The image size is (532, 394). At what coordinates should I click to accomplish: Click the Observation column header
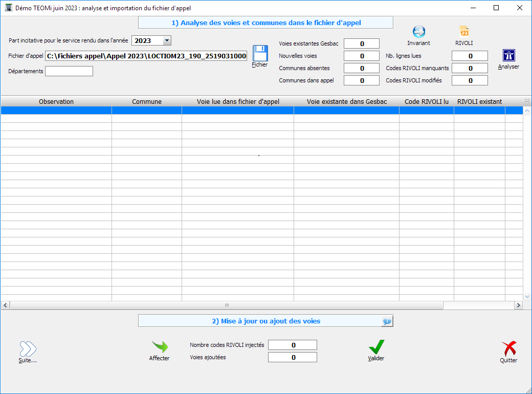56,102
